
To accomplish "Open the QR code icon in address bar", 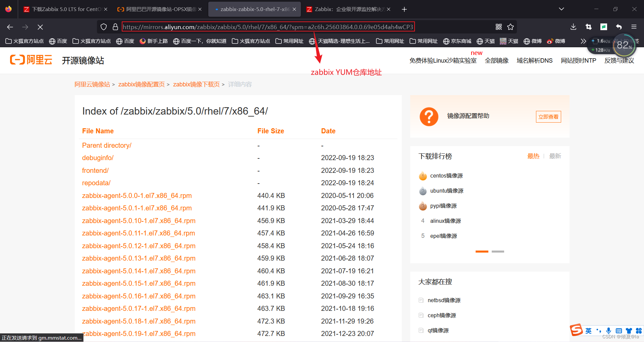I will [499, 27].
